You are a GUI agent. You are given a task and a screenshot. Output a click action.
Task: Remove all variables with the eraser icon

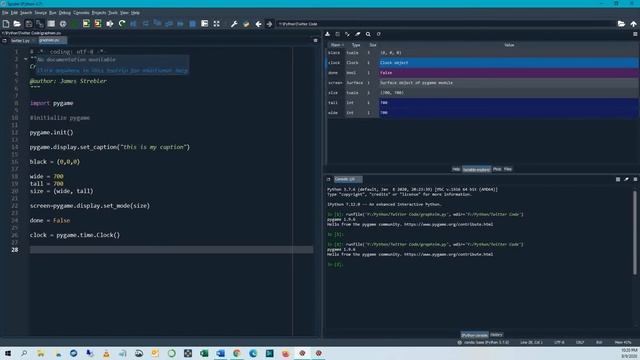tap(358, 34)
